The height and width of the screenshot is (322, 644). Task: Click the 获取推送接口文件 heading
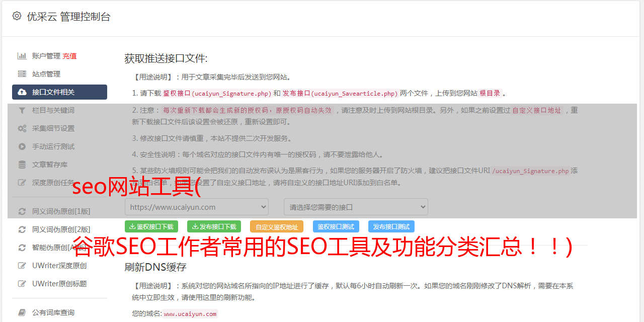pos(166,58)
